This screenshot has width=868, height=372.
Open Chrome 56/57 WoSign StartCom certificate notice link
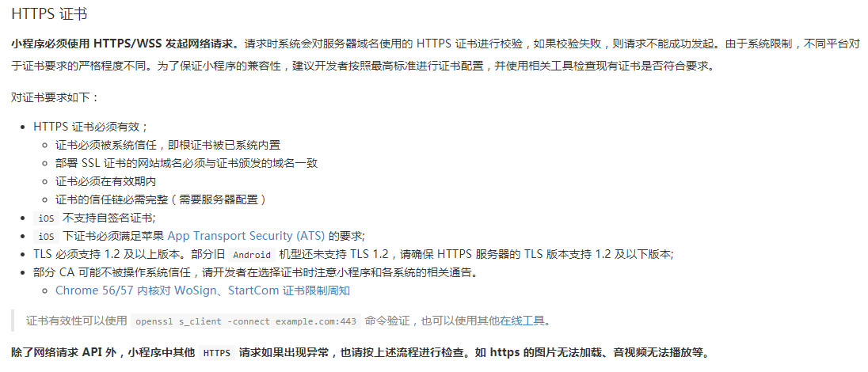tap(203, 290)
